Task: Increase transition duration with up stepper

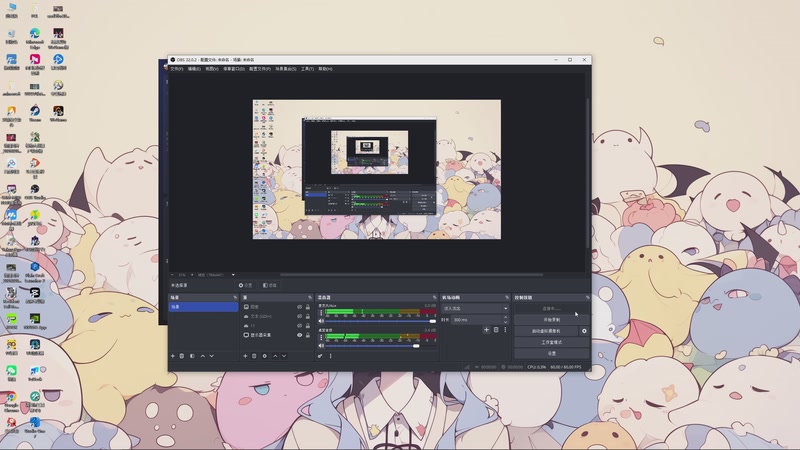Action: coord(506,317)
